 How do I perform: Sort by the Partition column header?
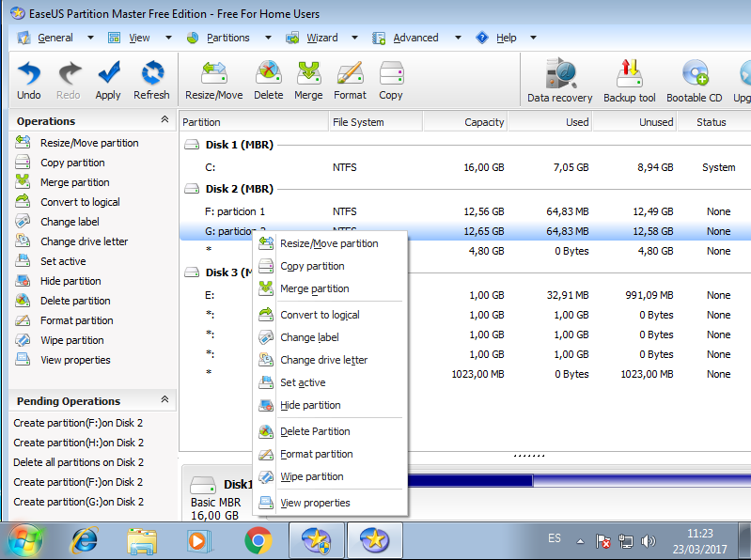pyautogui.click(x=255, y=122)
